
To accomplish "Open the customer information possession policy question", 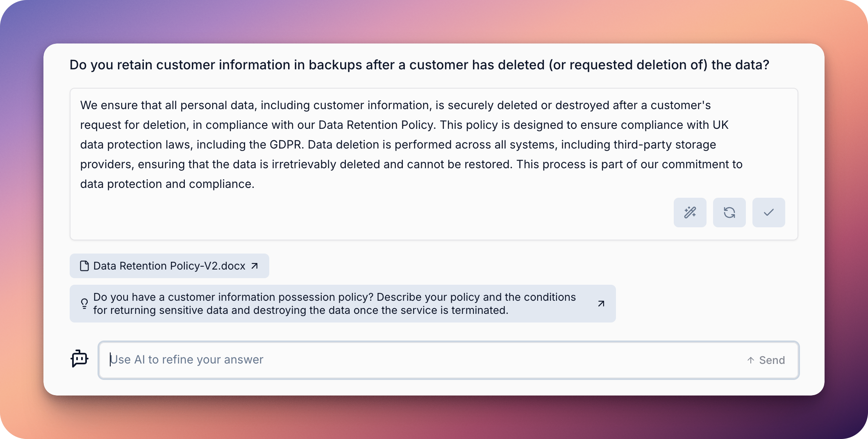I will 343,304.
